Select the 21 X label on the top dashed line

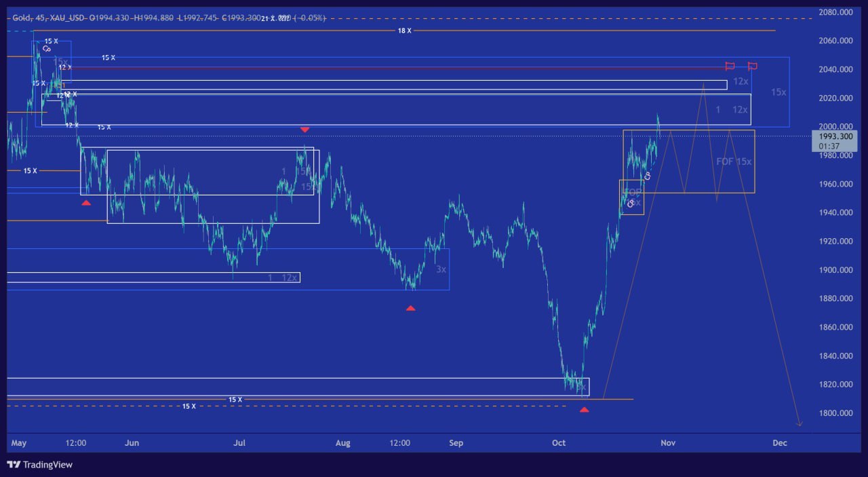[x=268, y=18]
